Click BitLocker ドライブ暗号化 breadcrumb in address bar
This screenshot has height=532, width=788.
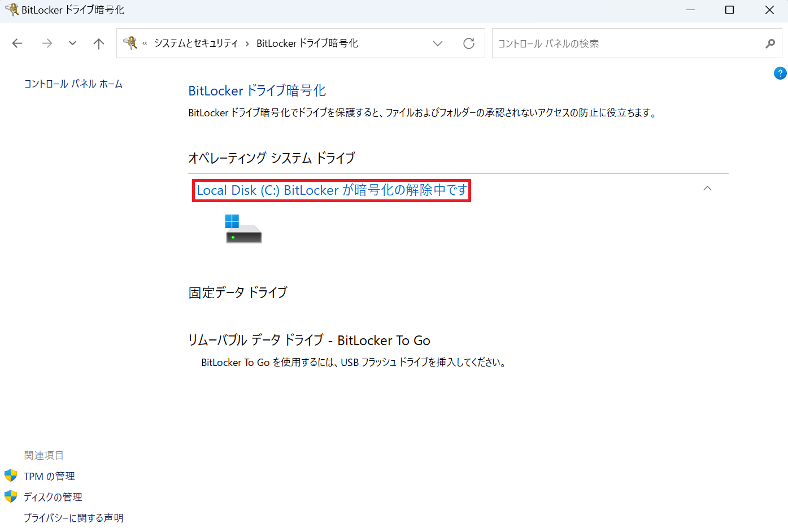coord(307,43)
